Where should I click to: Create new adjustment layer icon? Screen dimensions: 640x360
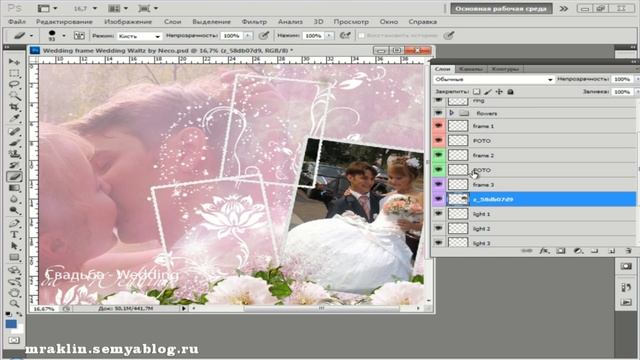click(x=578, y=251)
